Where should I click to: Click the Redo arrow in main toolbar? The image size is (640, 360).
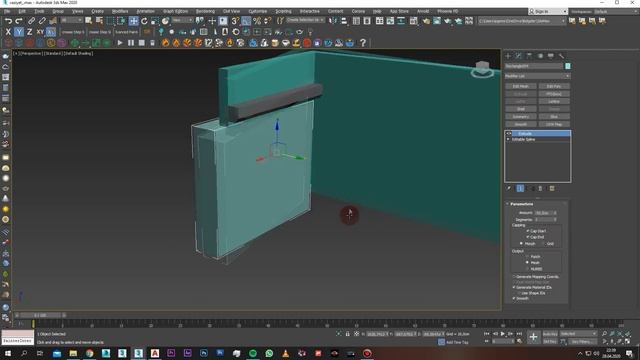click(x=19, y=21)
